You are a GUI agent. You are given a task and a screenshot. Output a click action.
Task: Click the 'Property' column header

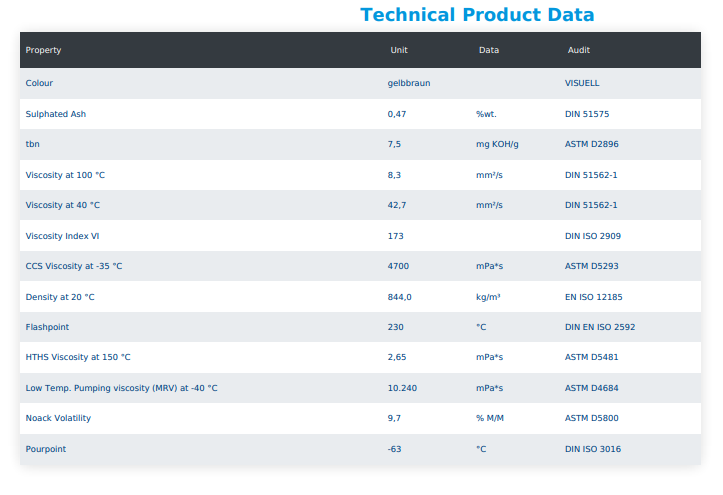point(43,50)
